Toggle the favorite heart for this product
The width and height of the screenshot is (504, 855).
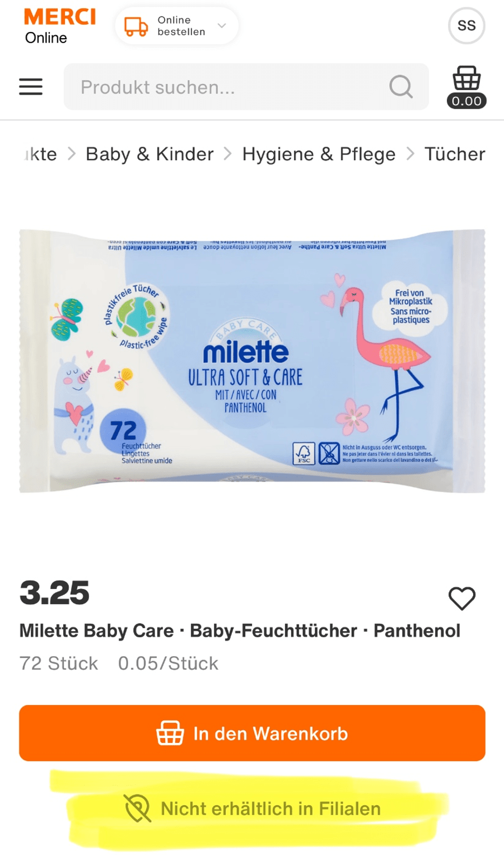(462, 599)
